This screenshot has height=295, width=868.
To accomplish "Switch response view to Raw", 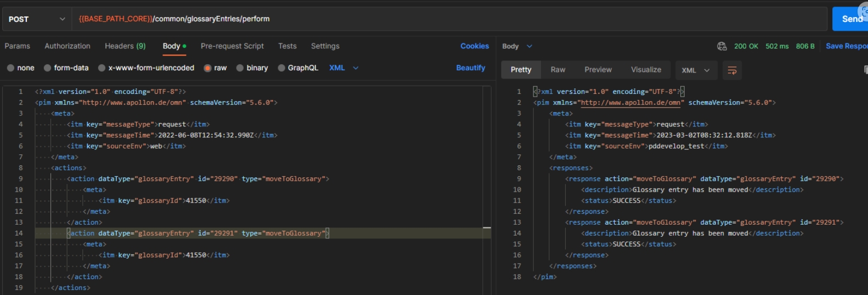I will pyautogui.click(x=557, y=70).
